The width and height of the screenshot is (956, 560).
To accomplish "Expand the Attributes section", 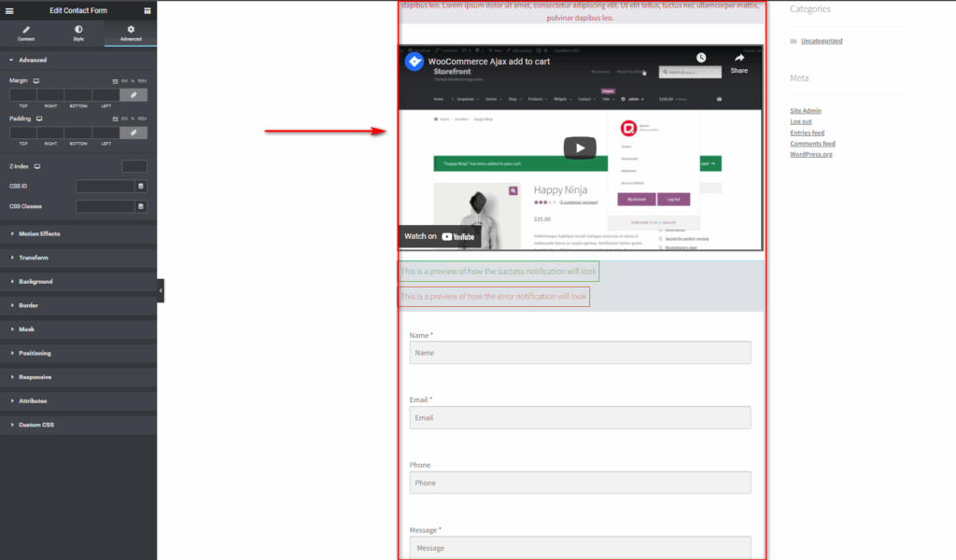I will (x=78, y=401).
